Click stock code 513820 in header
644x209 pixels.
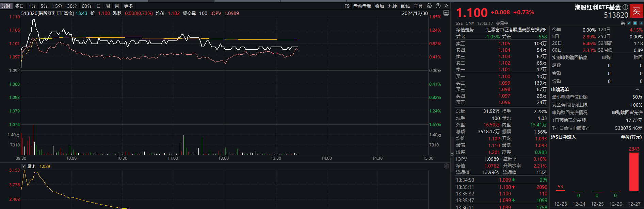(616, 15)
